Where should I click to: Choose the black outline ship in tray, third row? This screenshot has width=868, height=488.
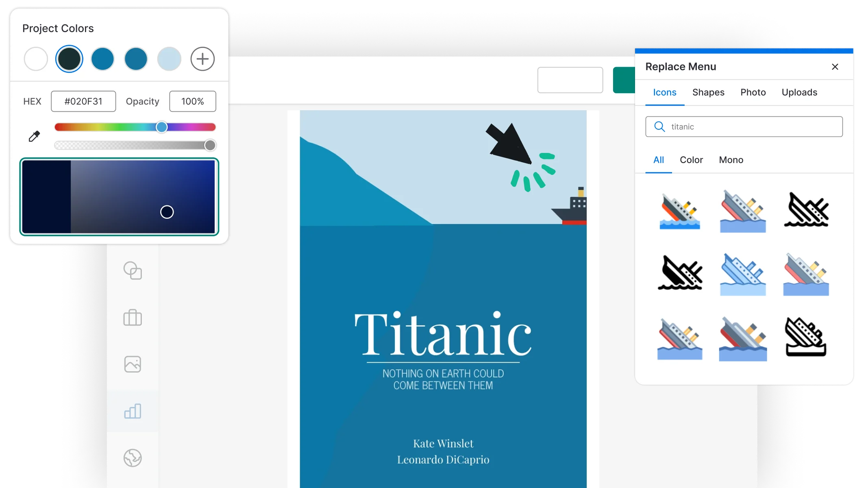click(x=806, y=337)
